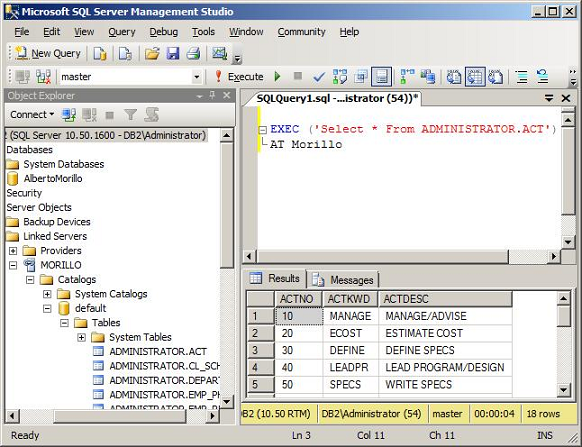This screenshot has width=582, height=447.
Task: Select Results to Grid output mode
Action: click(x=475, y=77)
